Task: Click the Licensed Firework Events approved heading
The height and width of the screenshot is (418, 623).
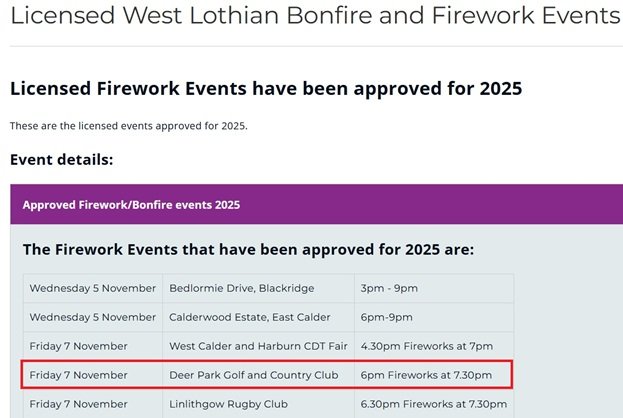Action: click(x=266, y=88)
